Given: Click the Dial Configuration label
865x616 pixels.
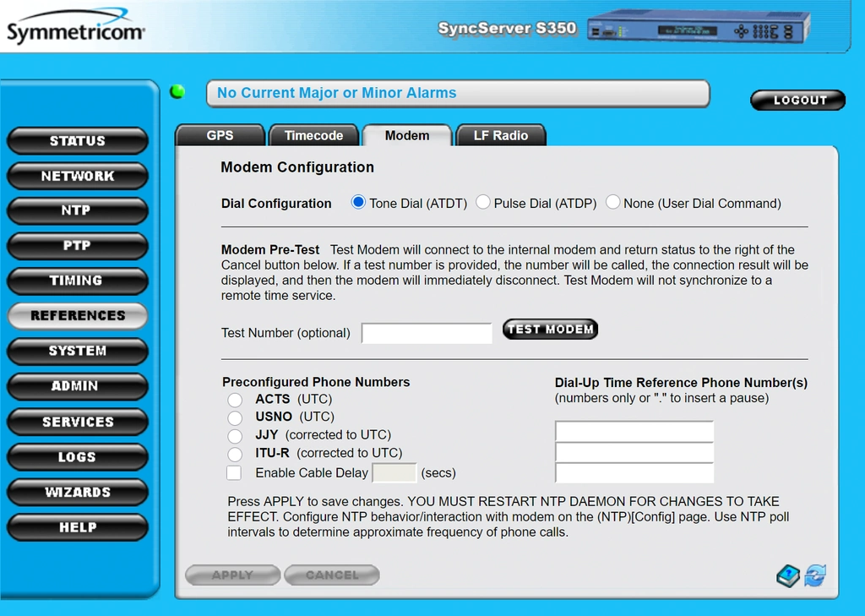Looking at the screenshot, I should [276, 203].
